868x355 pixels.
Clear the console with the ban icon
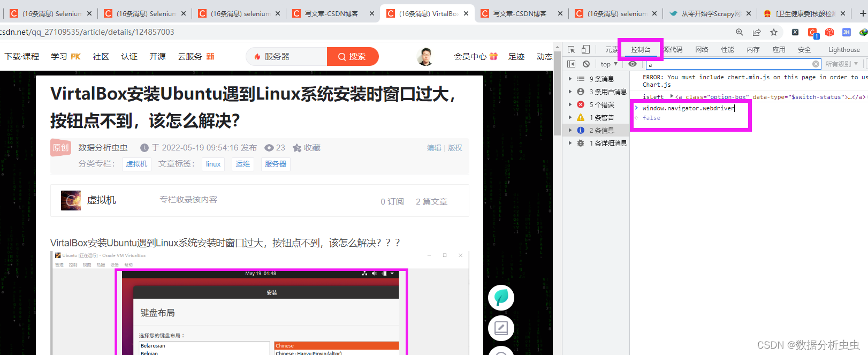(x=586, y=64)
